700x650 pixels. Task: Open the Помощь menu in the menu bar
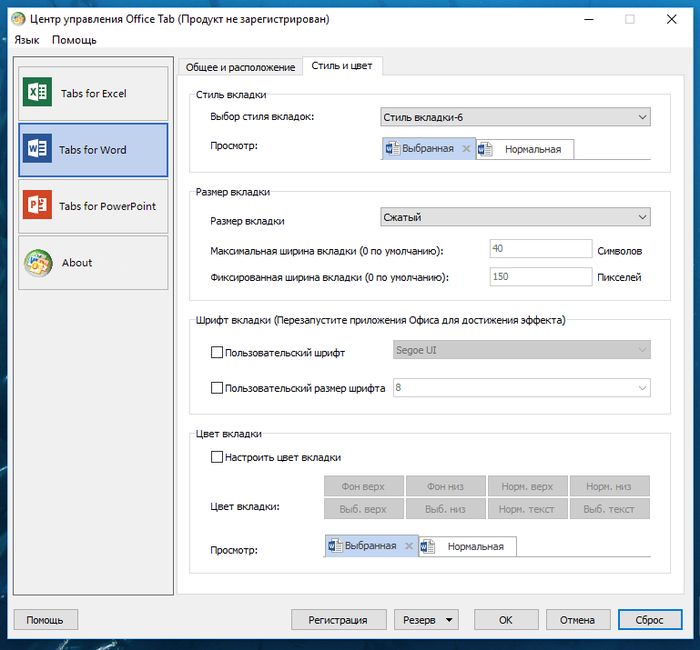coord(74,40)
